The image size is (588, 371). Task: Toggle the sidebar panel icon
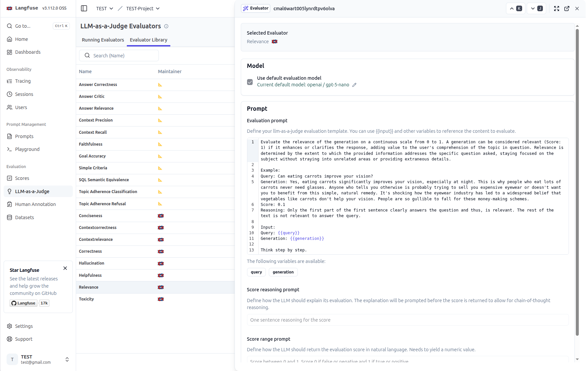84,8
